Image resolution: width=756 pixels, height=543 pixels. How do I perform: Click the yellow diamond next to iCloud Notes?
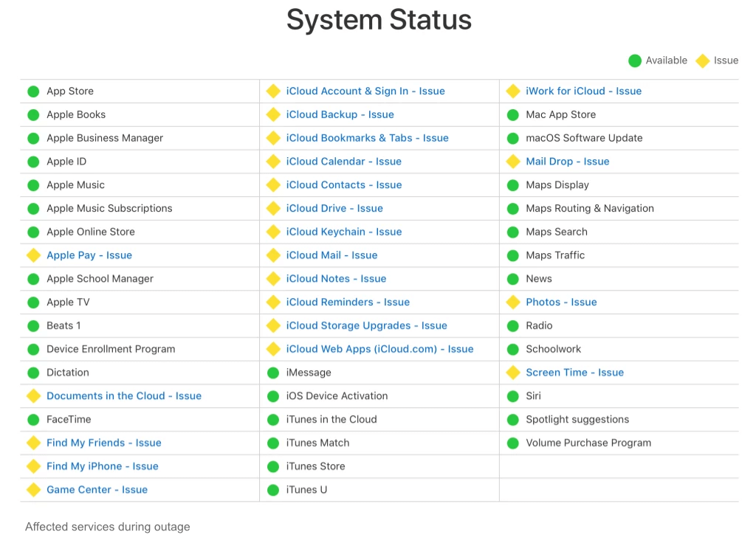click(x=273, y=279)
